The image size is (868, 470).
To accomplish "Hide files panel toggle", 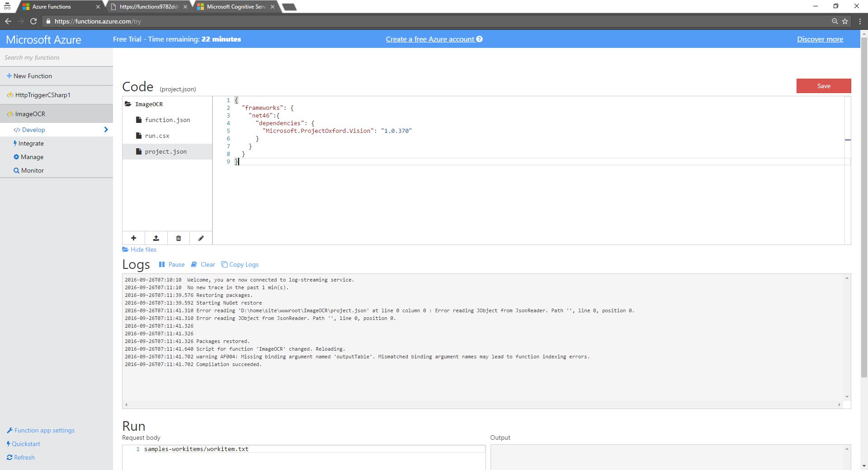I will (x=139, y=250).
